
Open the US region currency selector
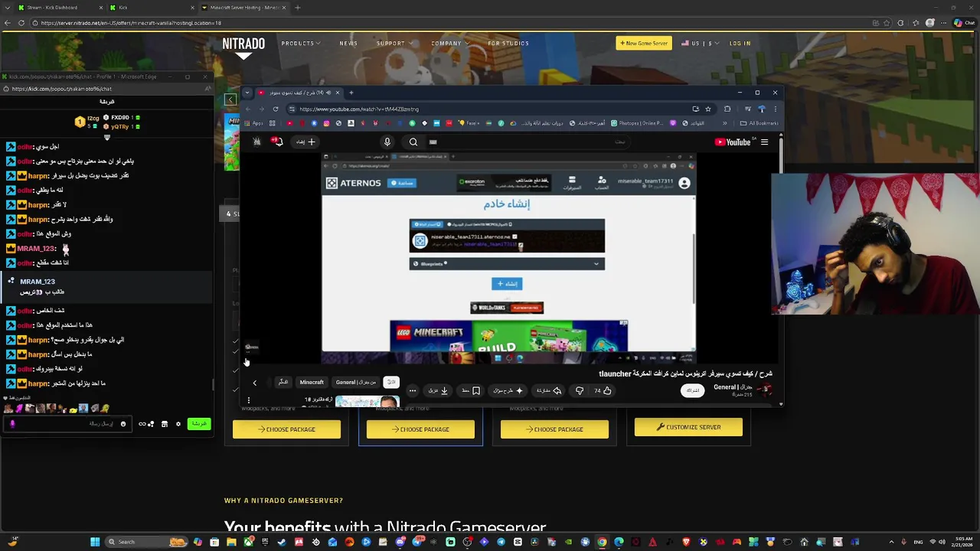pos(699,43)
